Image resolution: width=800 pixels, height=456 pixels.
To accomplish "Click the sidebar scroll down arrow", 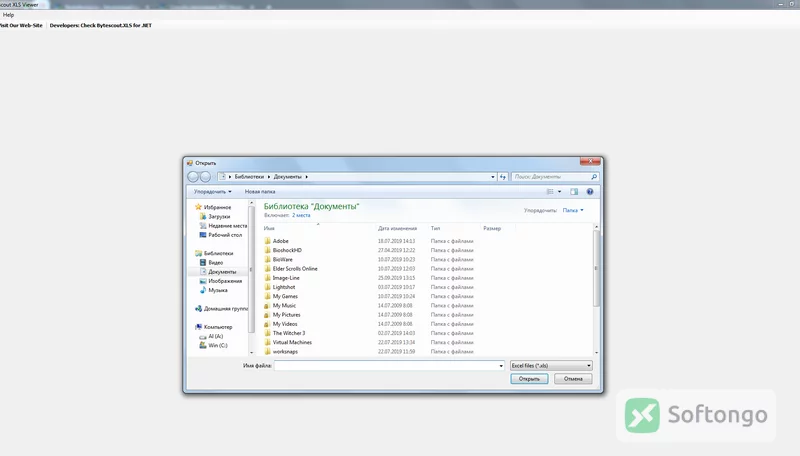I will [x=251, y=353].
